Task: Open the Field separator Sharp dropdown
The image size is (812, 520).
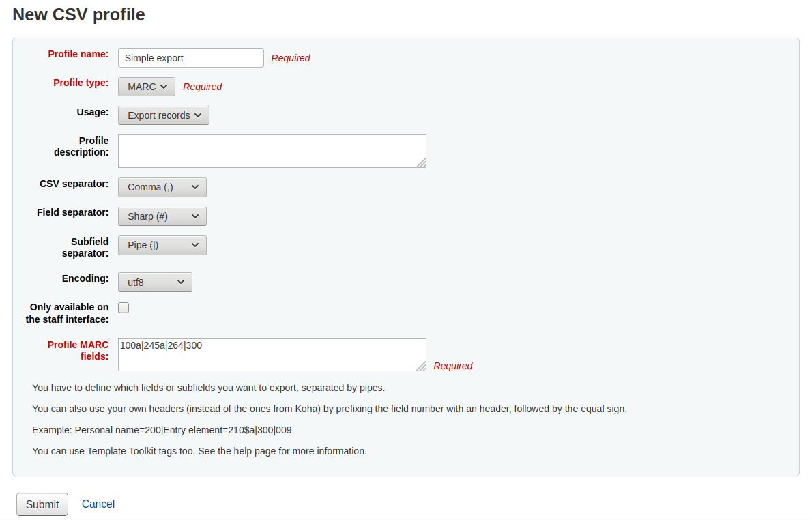Action: [x=162, y=216]
